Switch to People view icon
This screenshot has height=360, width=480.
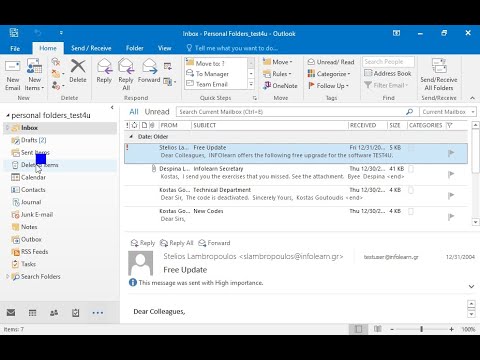[54, 313]
